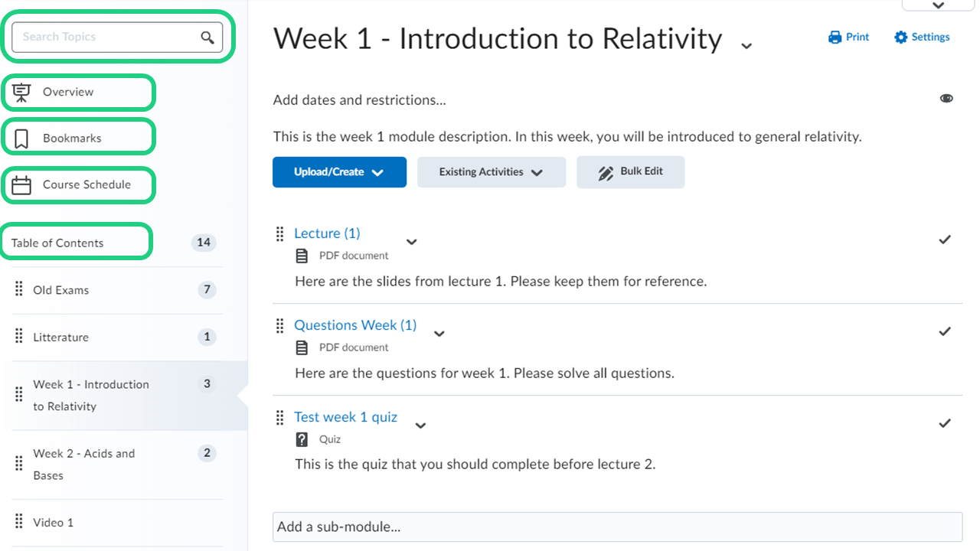
Task: Open Settings via the gear icon
Action: point(901,37)
